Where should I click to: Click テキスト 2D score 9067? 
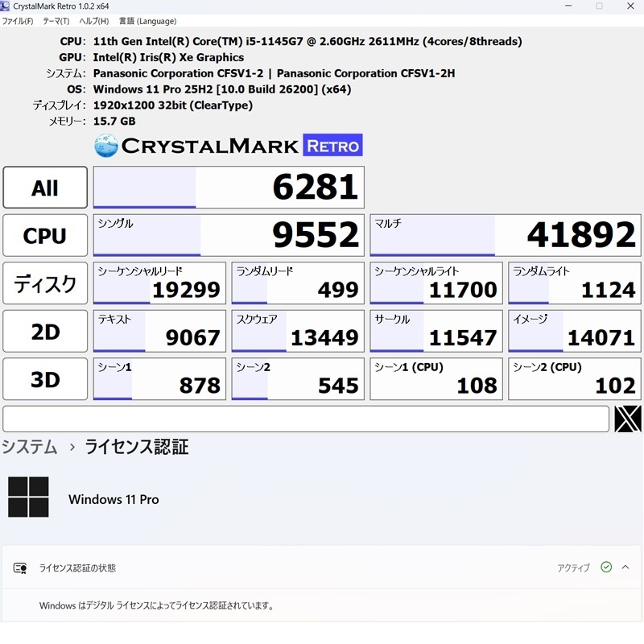pyautogui.click(x=159, y=331)
